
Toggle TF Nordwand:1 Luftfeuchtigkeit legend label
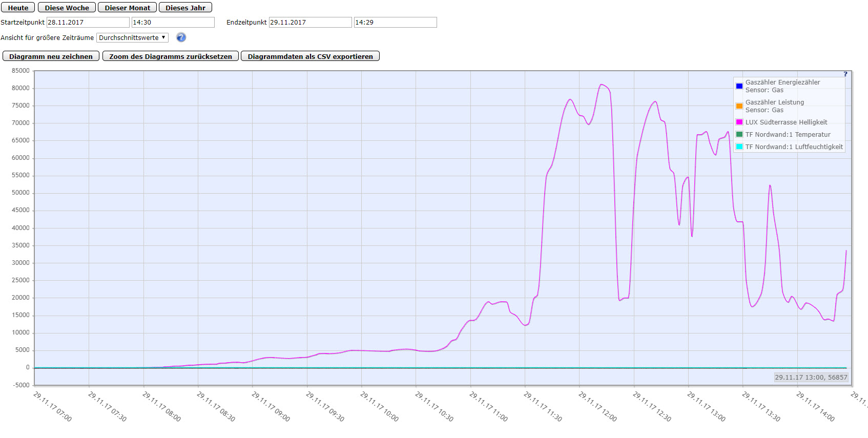point(794,147)
